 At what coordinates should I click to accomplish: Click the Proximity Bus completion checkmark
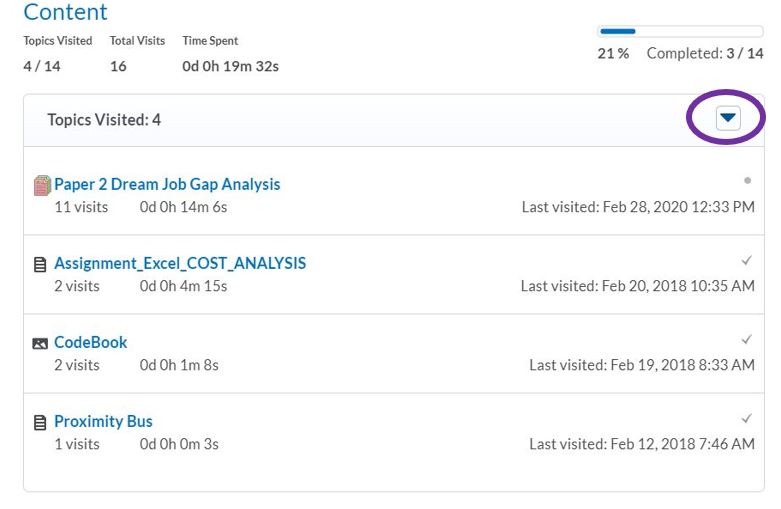click(x=746, y=418)
